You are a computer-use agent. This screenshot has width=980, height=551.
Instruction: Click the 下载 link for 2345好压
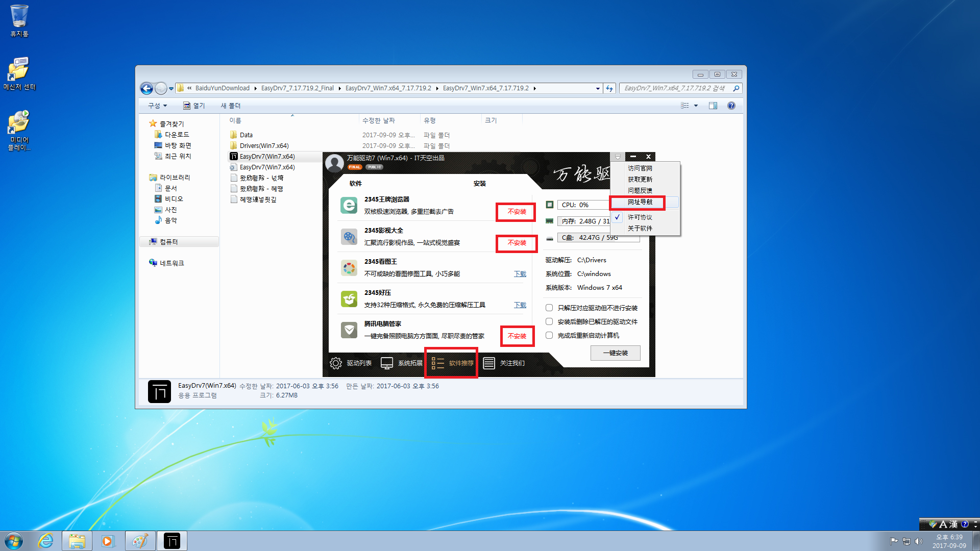520,305
